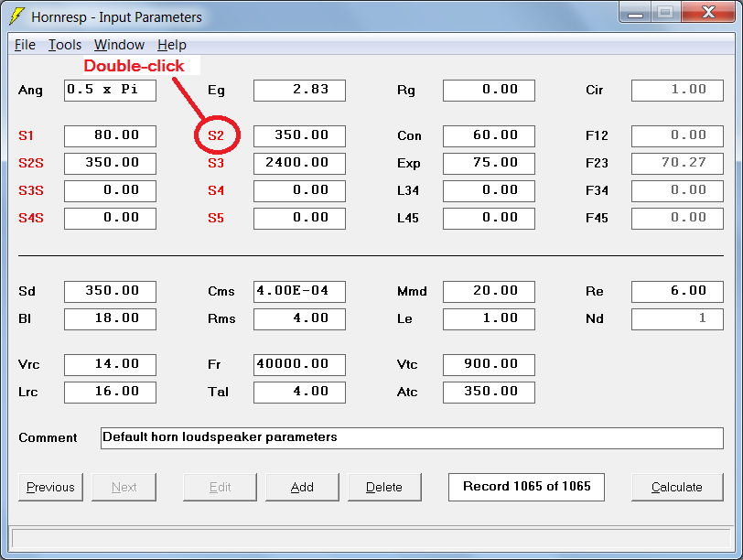The height and width of the screenshot is (560, 743).
Task: Click the Atc field with 350.00
Action: 489,393
